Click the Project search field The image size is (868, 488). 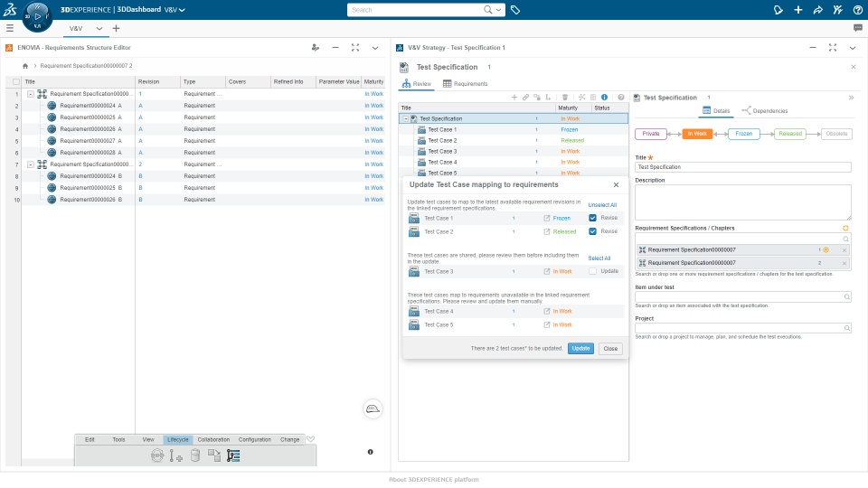743,328
